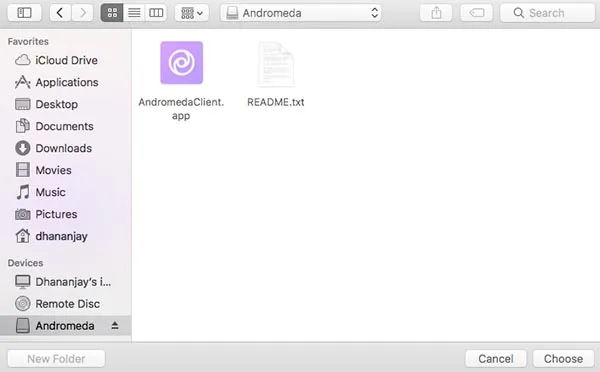Eject the Andromeda volume
This screenshot has width=600, height=372.
click(x=115, y=326)
